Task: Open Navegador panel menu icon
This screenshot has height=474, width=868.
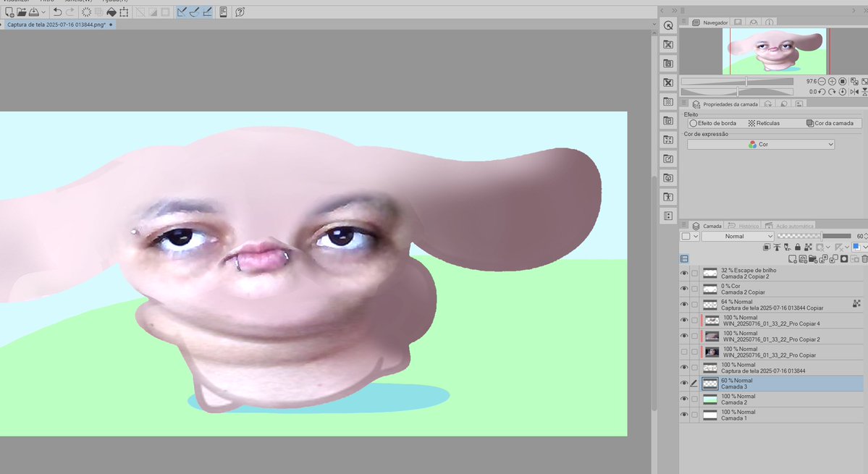Action: [x=684, y=22]
